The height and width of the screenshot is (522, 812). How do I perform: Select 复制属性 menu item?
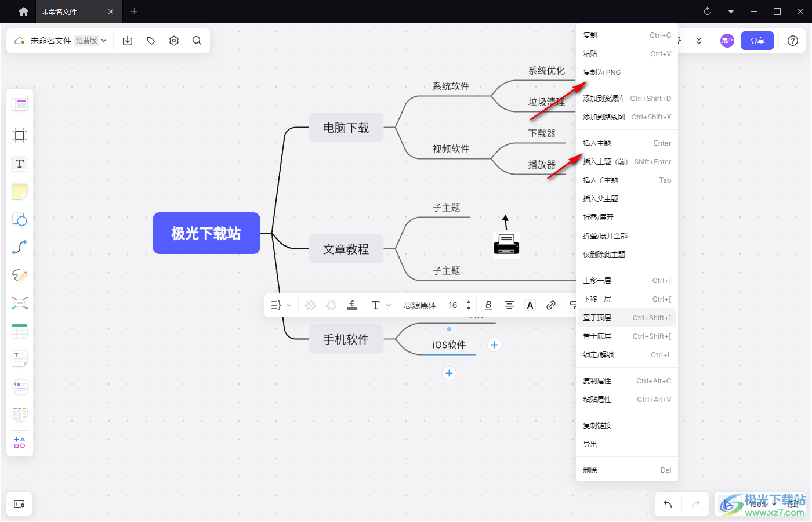tap(627, 381)
